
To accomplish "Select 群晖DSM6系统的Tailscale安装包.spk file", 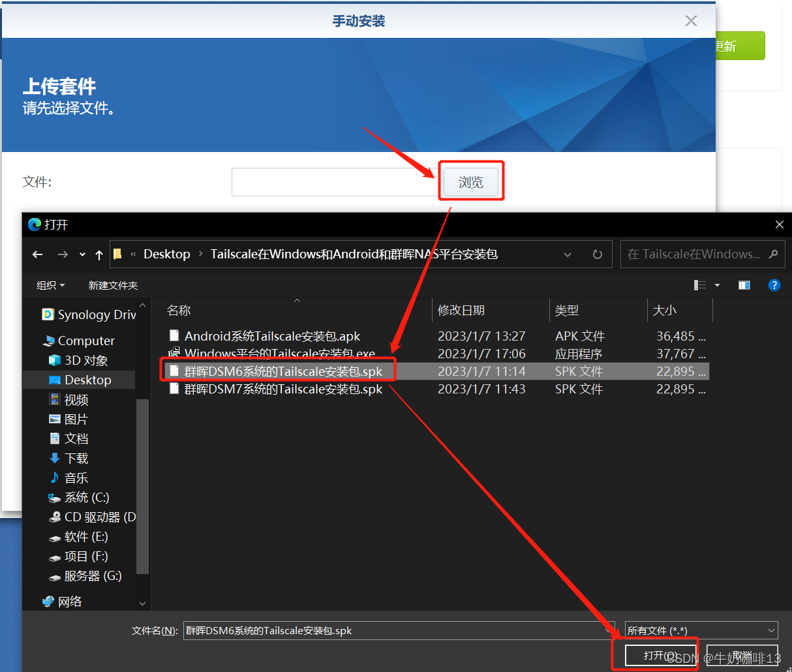I will coord(283,371).
